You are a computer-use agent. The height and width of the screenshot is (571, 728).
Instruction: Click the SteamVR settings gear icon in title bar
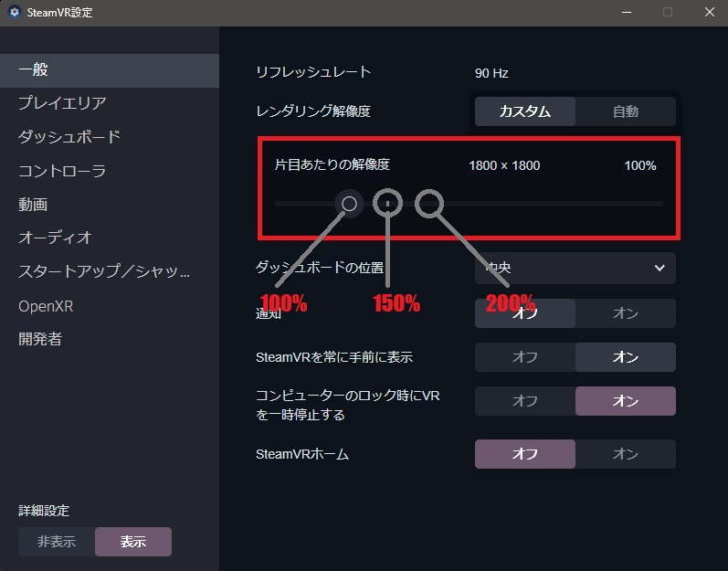pyautogui.click(x=15, y=12)
